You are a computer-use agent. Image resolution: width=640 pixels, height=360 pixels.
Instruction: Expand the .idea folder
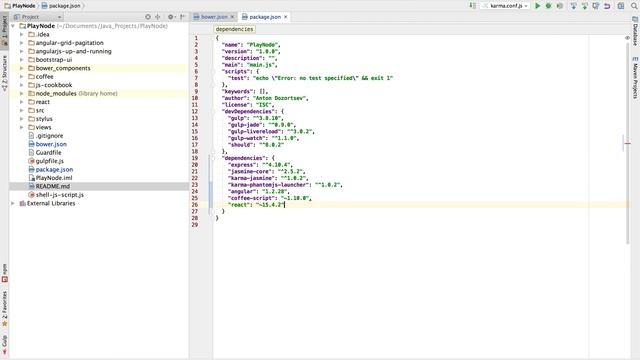(x=22, y=34)
